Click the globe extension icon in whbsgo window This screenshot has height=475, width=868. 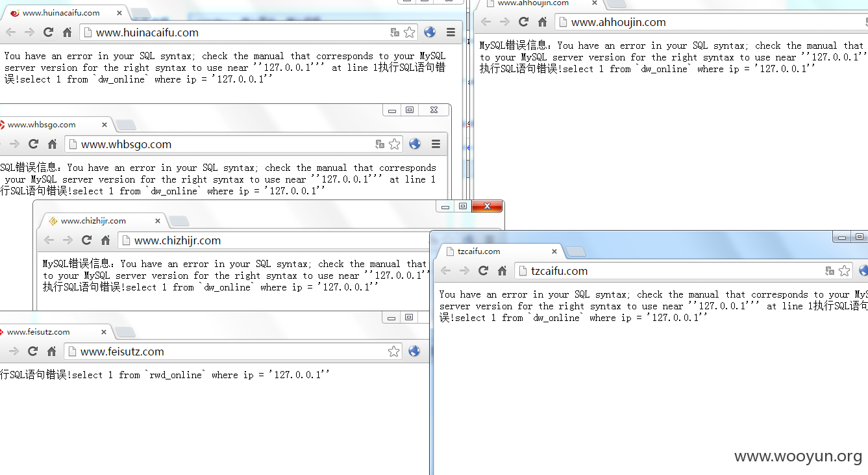415,144
